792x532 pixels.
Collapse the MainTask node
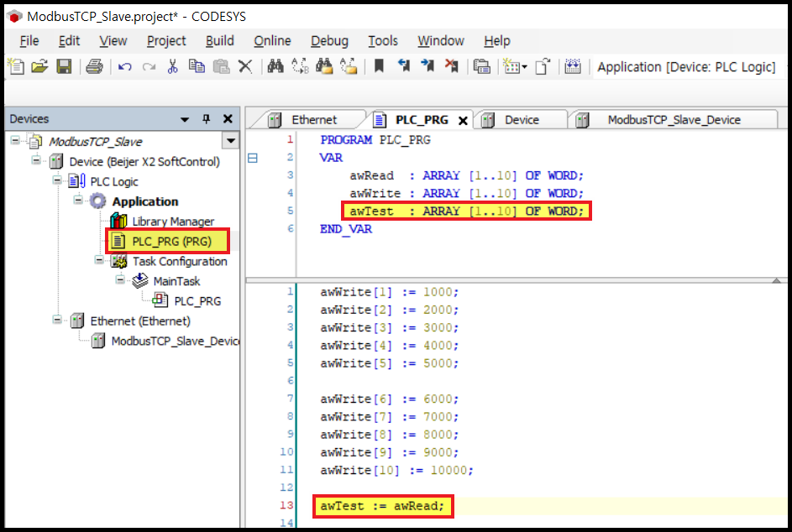tap(120, 279)
